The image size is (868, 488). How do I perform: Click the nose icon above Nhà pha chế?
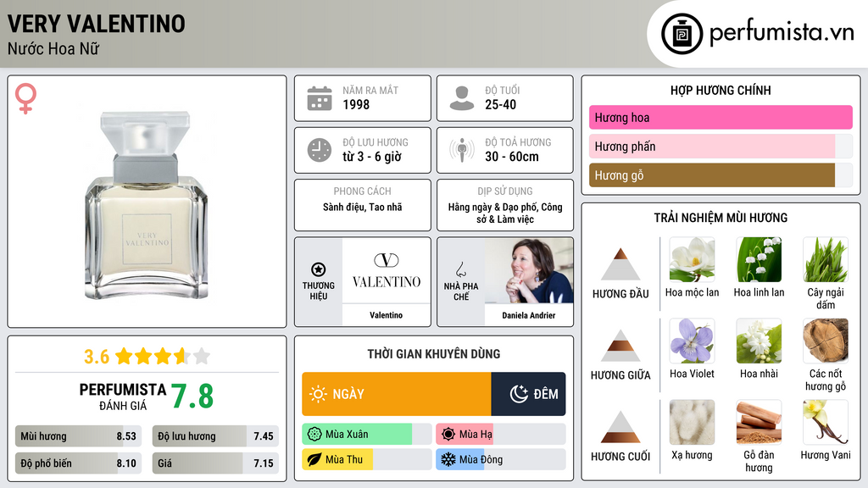tap(460, 269)
